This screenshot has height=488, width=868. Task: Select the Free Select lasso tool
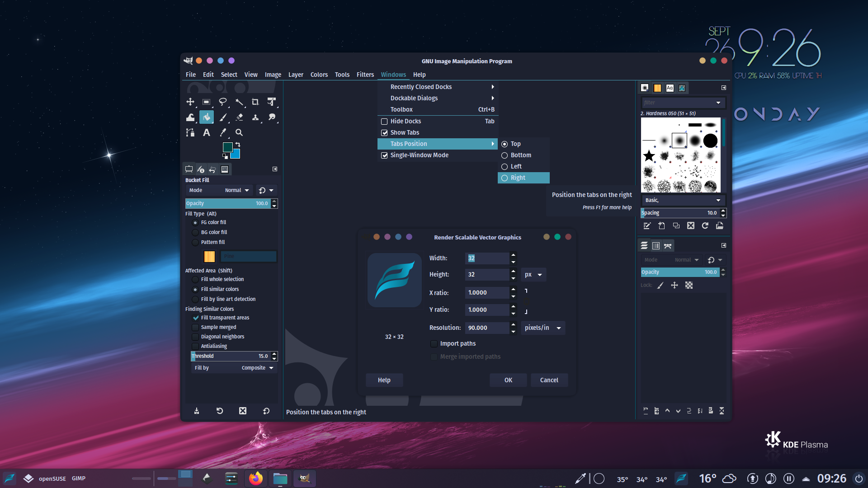[x=223, y=102]
